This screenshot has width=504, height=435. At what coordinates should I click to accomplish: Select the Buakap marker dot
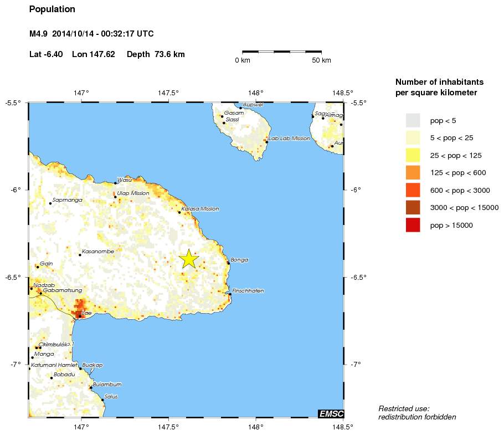click(x=80, y=368)
